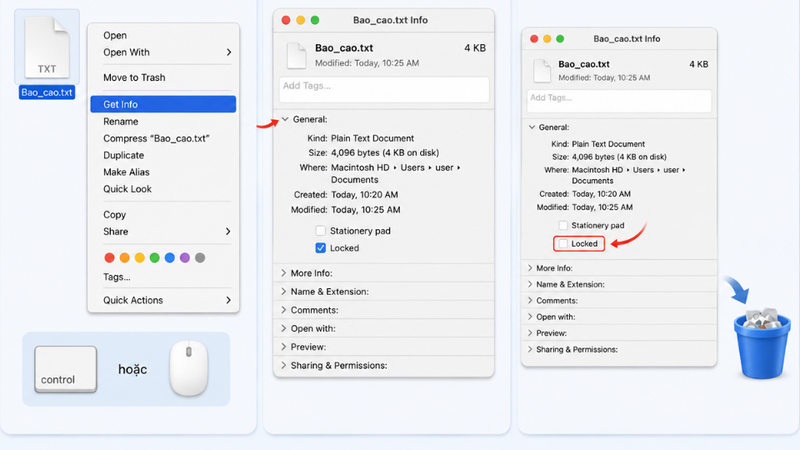Click Add Tags field in middle Info window
Viewport: 800px width, 450px height.
384,89
